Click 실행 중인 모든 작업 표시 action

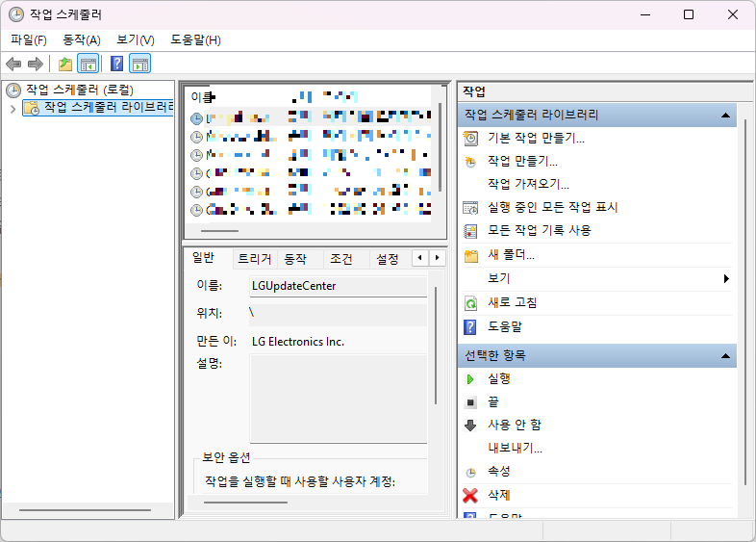click(552, 207)
